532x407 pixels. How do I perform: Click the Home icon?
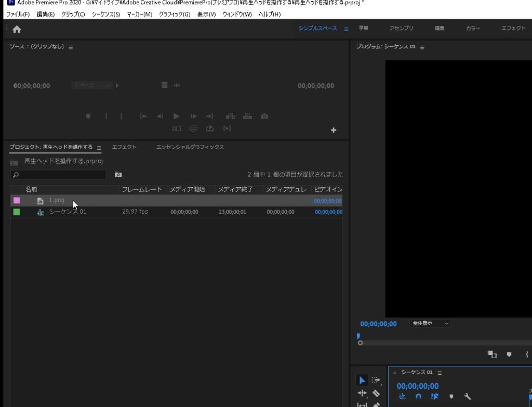click(17, 29)
